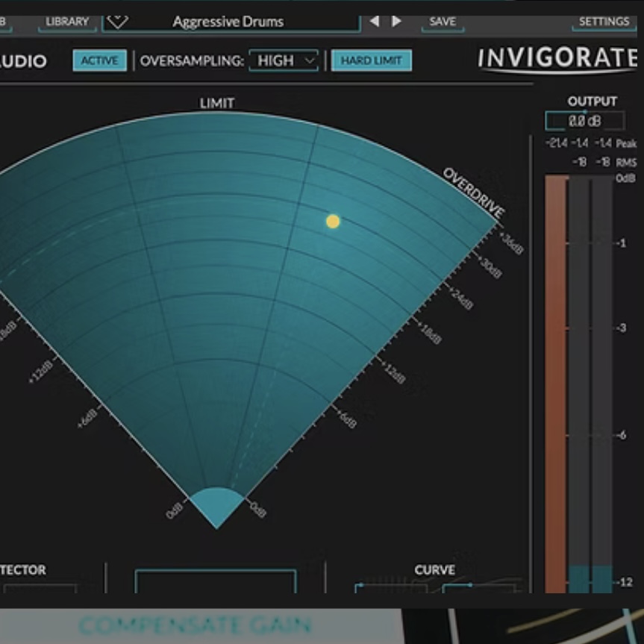
Task: Click the yellow control dot in the fan display
Action: (x=333, y=222)
